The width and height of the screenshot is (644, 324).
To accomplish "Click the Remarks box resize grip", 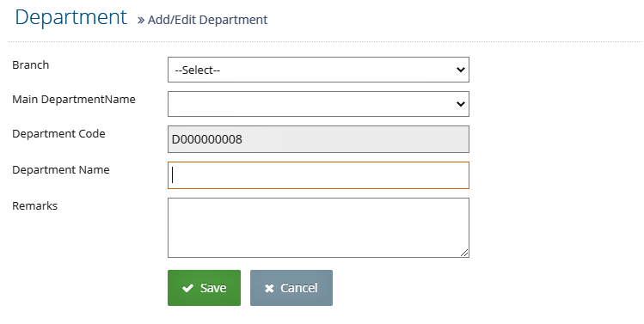I will [464, 253].
